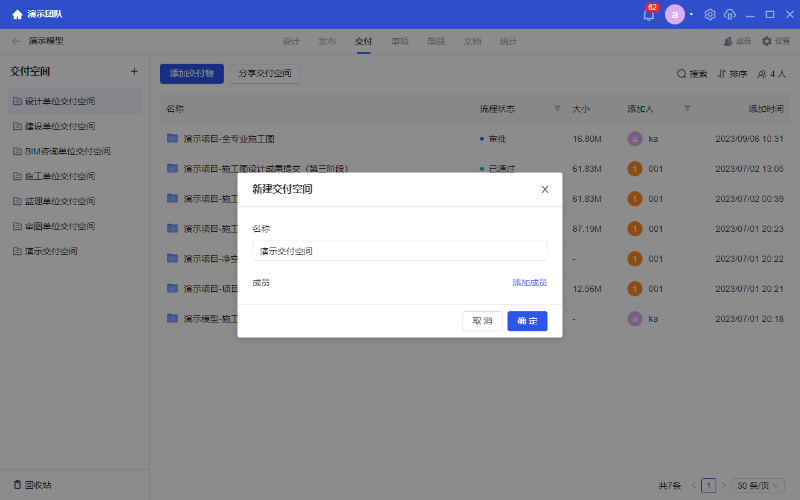Click the 添加成员 link

(530, 283)
